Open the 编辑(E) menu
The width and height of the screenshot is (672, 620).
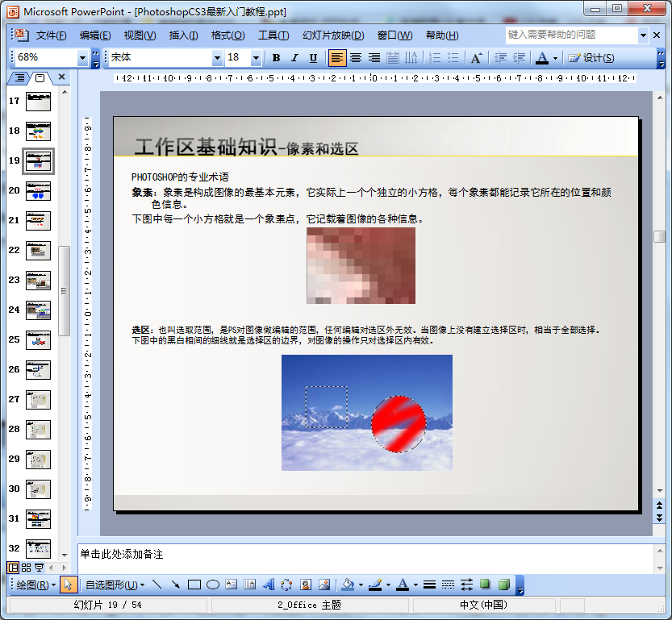(95, 35)
